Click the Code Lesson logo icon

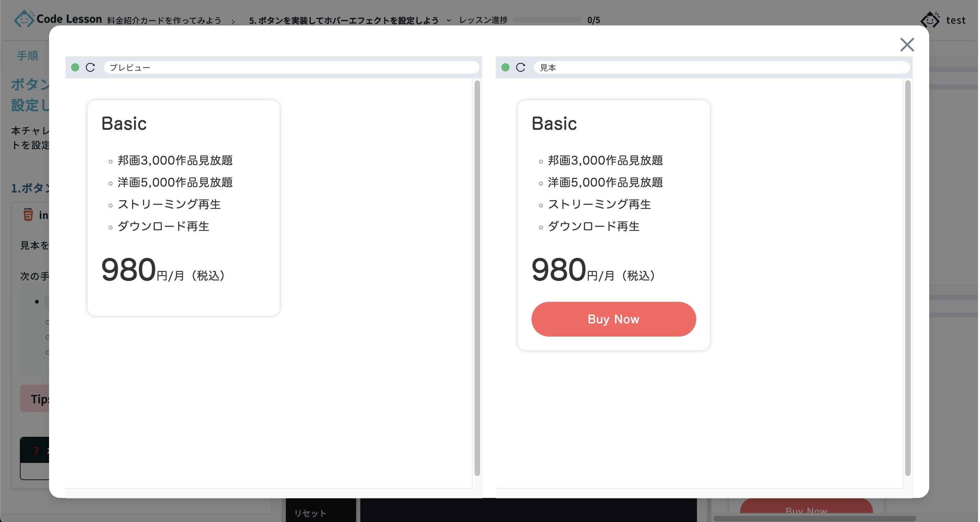point(24,19)
